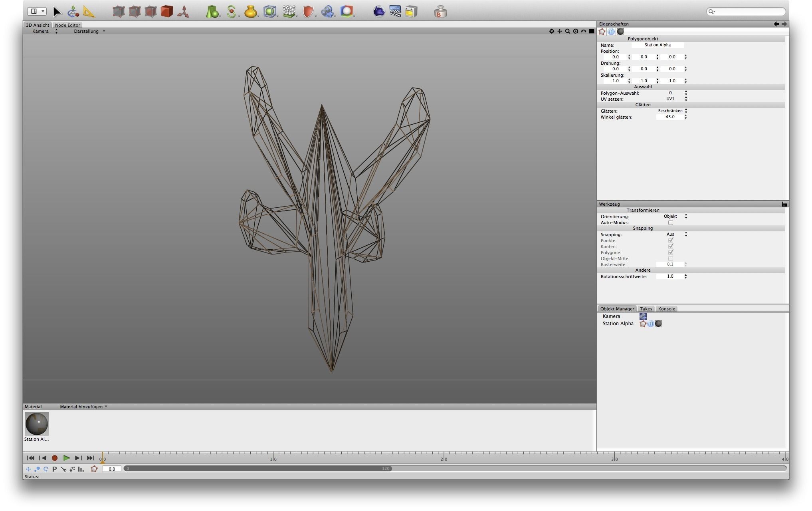This screenshot has width=812, height=511.
Task: Open the render clapperboard icon
Action: pyautogui.click(x=395, y=12)
